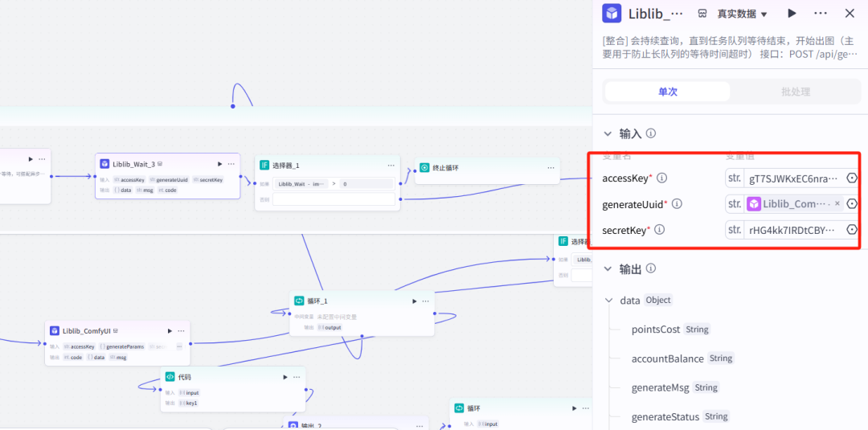
Task: Collapse the data Object tree
Action: coord(609,301)
